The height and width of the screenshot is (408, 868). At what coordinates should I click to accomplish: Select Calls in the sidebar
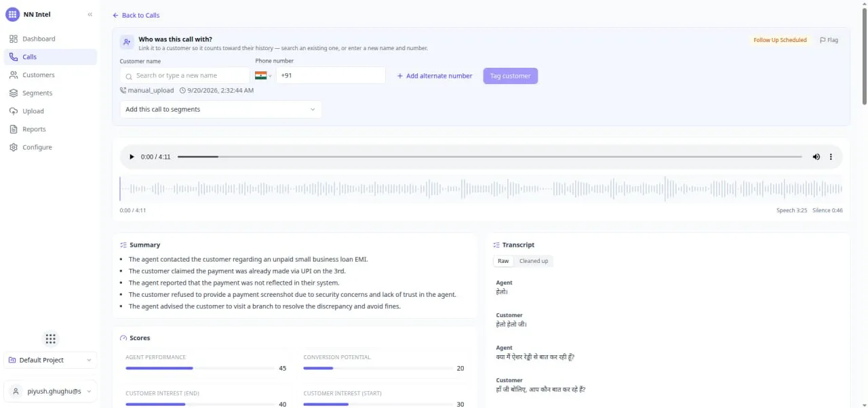[50, 57]
